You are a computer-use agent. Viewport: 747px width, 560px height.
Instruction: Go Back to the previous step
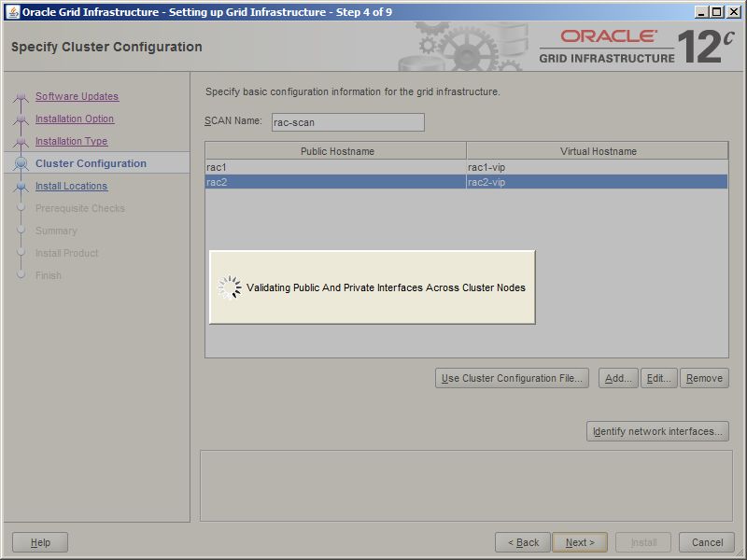[523, 542]
